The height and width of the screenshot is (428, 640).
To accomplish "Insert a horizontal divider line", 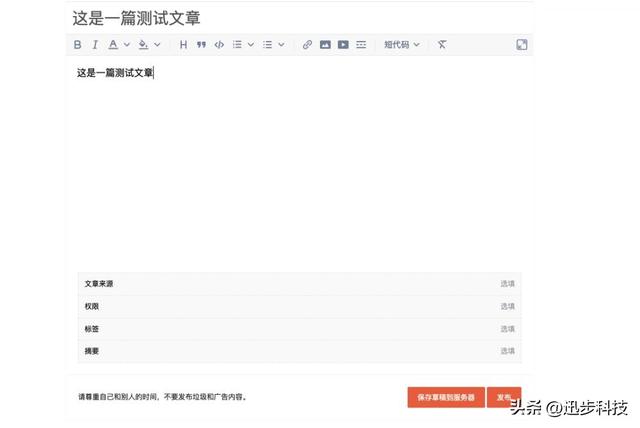I will [x=361, y=44].
